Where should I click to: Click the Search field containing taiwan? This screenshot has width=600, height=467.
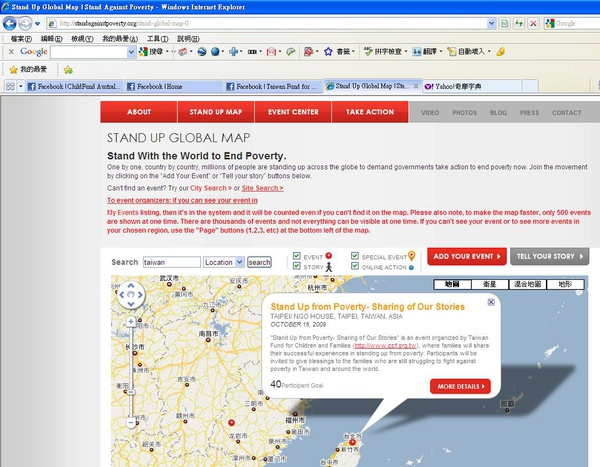pos(172,262)
